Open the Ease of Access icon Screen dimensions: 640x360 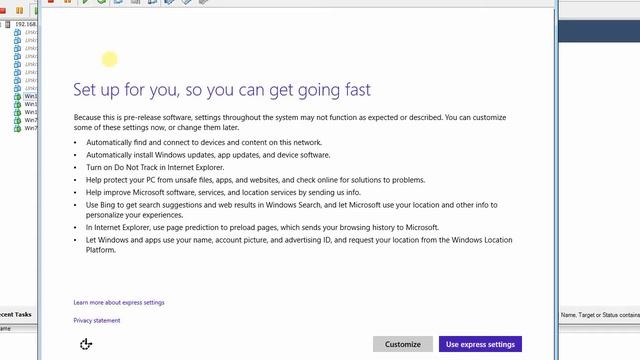(x=86, y=344)
